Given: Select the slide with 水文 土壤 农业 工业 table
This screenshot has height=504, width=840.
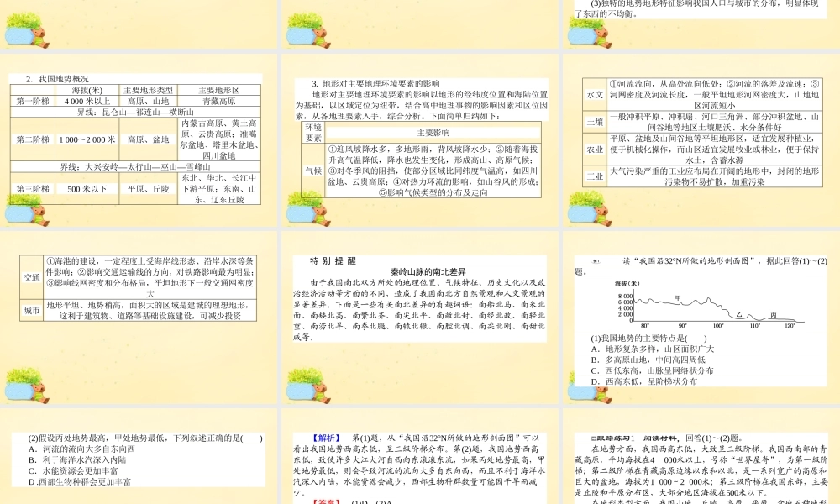Looking at the screenshot, I should click(x=701, y=139).
